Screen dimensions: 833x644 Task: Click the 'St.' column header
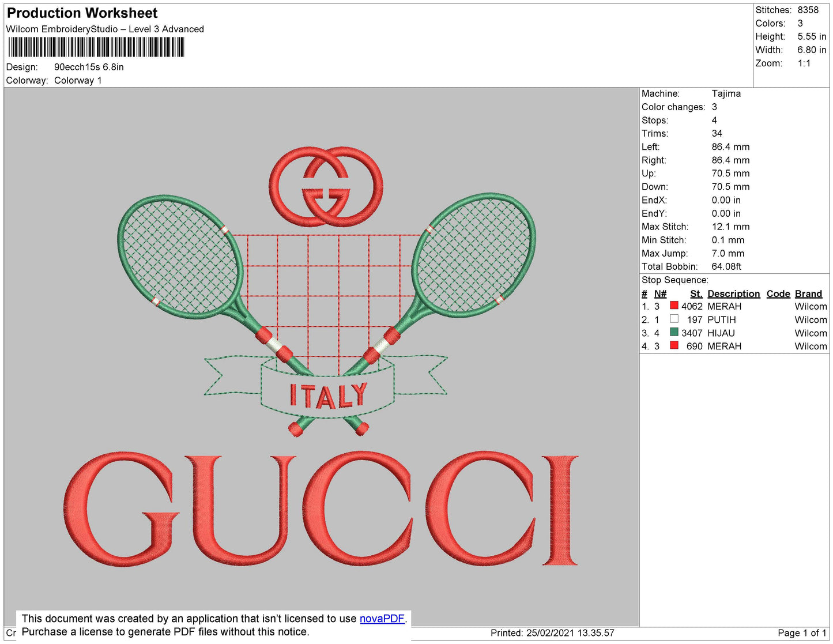(x=696, y=293)
